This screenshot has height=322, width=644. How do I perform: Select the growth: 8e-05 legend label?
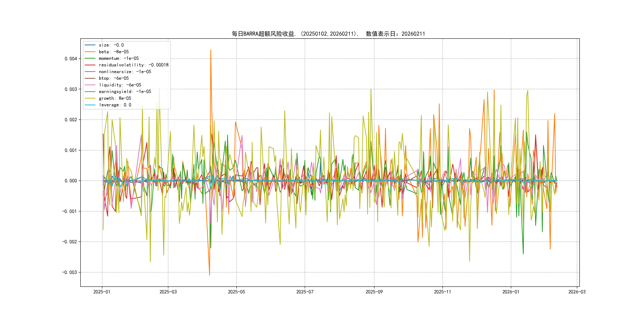pos(115,98)
